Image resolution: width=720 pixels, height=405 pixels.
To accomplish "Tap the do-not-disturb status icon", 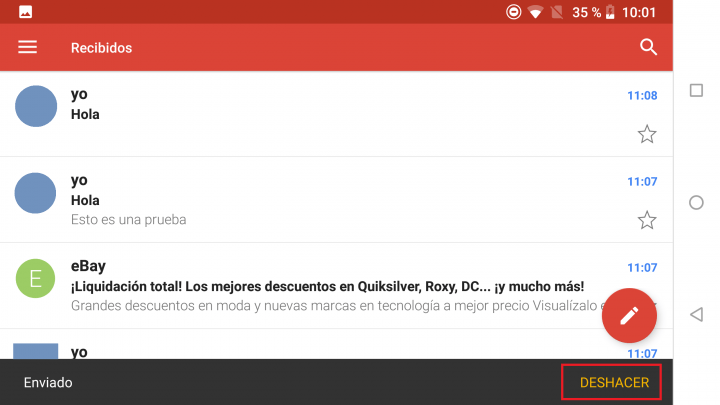I will click(x=513, y=12).
